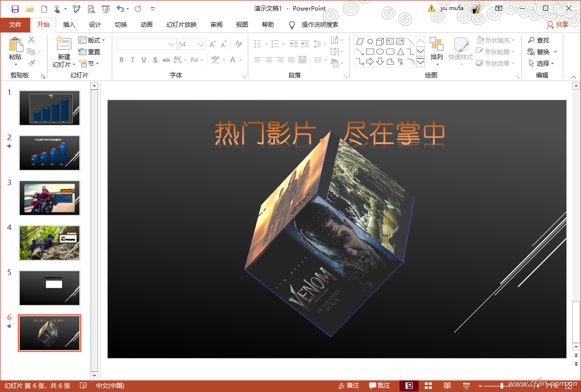
Task: Click the 共享 share button
Action: [558, 25]
